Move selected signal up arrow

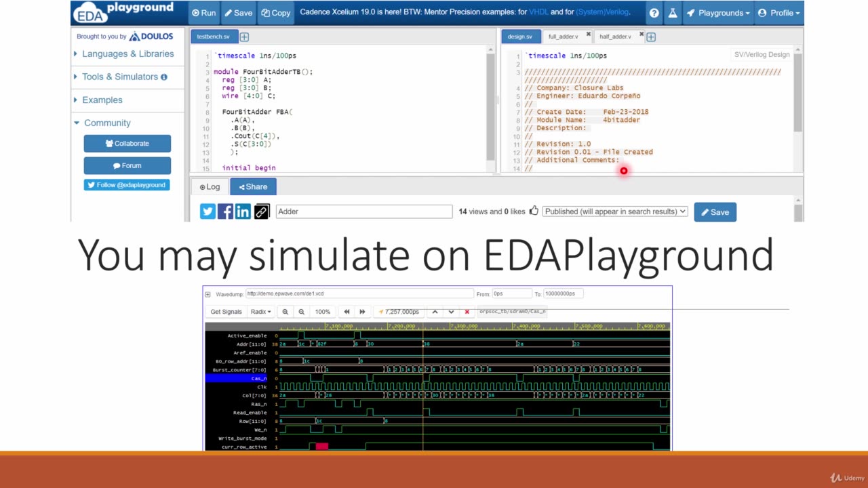435,312
